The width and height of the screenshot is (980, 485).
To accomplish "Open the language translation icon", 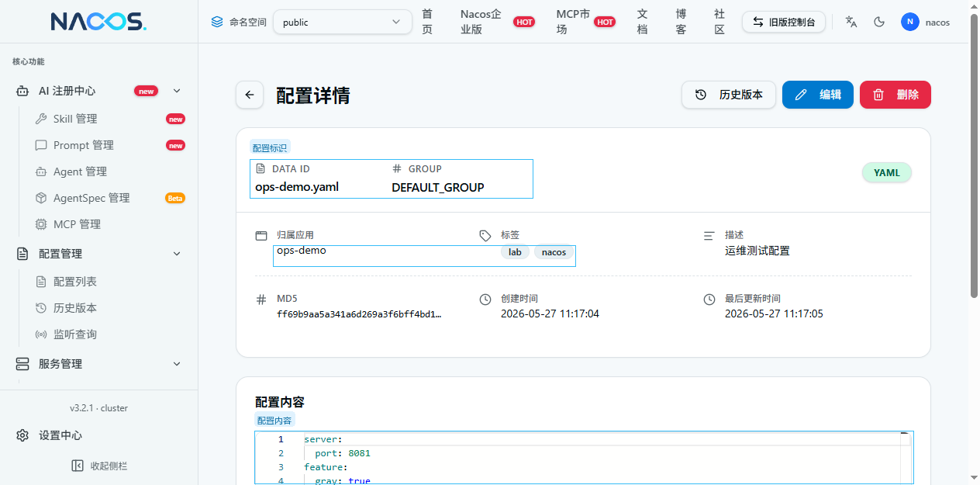I will 851,22.
